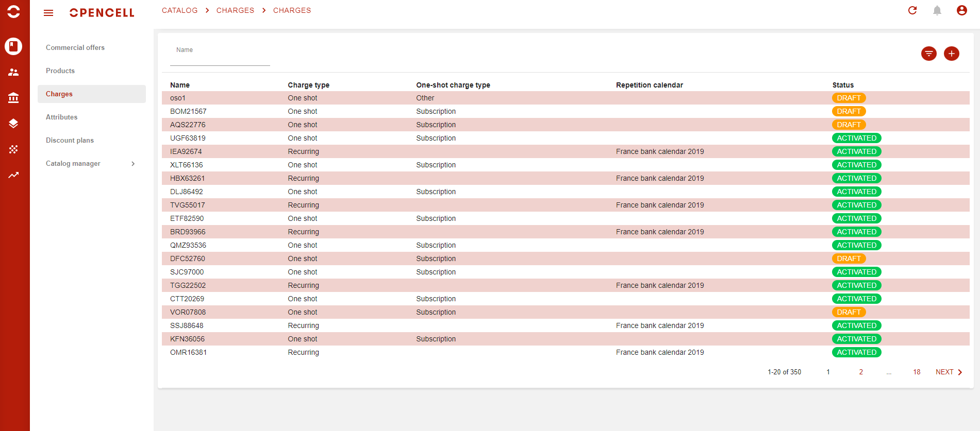Open the user account profile icon

pos(961,10)
